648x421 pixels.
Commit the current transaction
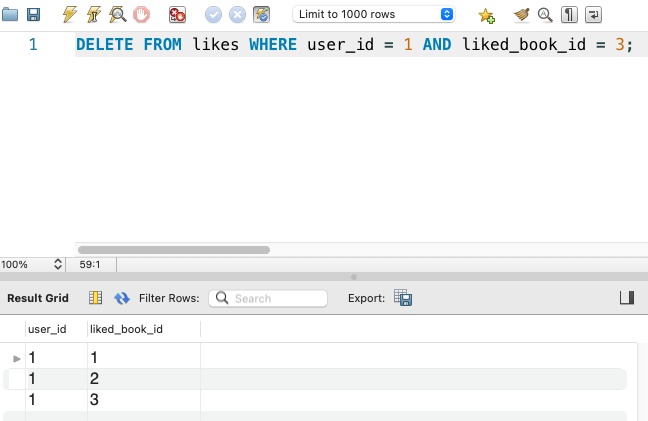pos(213,14)
